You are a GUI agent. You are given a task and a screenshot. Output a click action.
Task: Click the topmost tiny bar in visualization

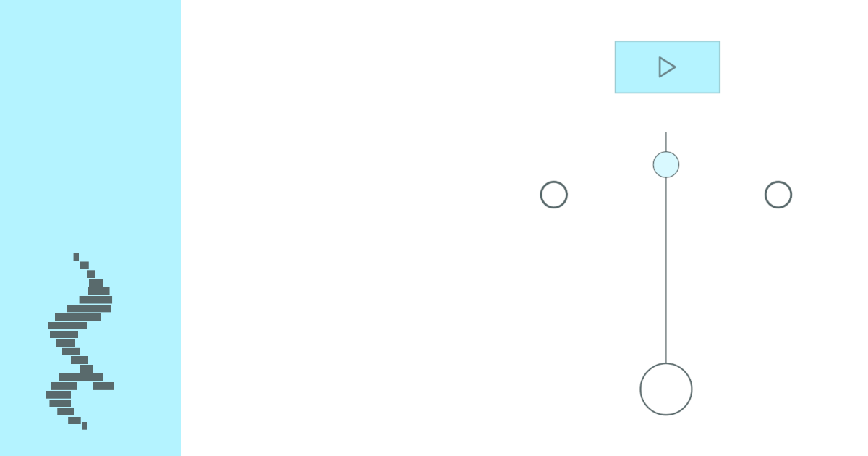[76, 257]
